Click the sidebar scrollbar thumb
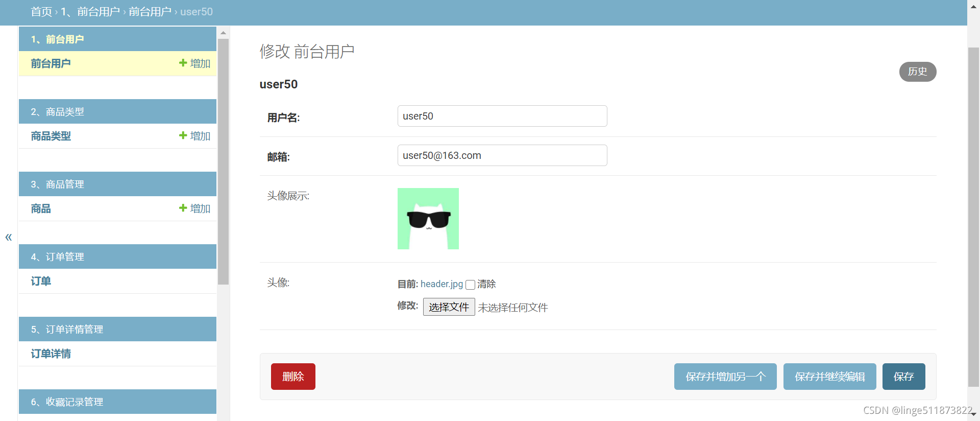This screenshot has height=421, width=980. tap(223, 161)
